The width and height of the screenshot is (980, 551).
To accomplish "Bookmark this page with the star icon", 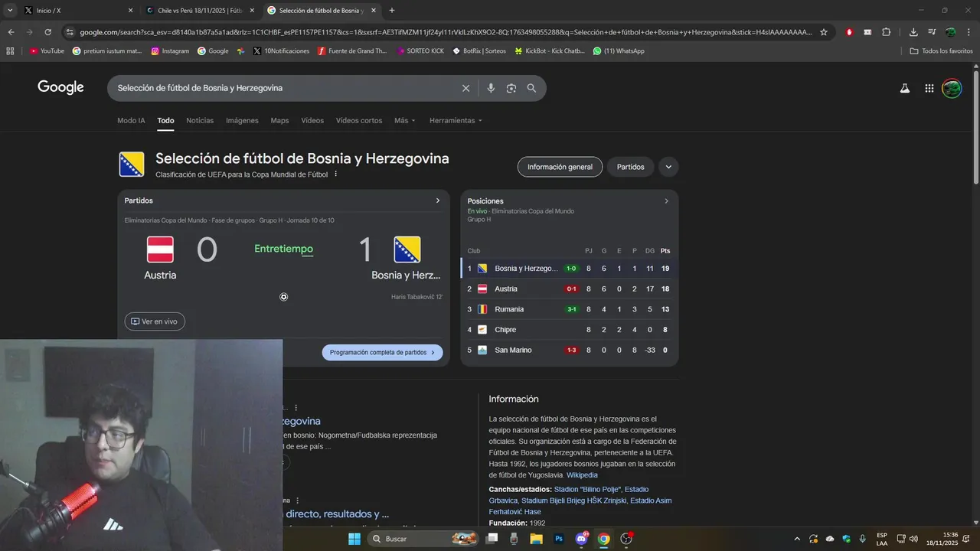I will coord(824,32).
